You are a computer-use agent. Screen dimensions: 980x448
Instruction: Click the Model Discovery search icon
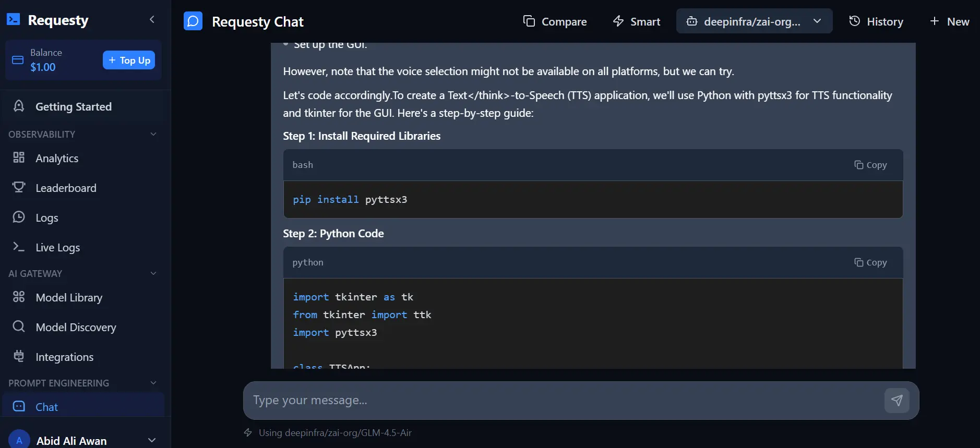click(19, 326)
